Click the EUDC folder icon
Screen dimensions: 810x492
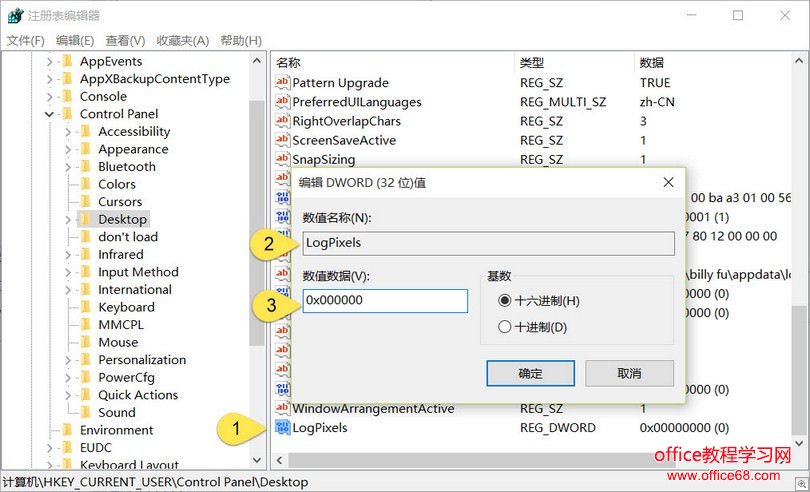pyautogui.click(x=67, y=448)
